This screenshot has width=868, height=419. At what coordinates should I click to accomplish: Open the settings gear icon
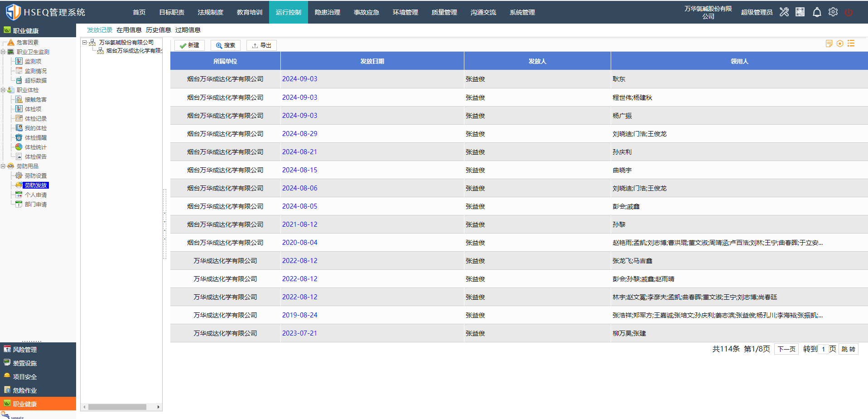coord(833,12)
